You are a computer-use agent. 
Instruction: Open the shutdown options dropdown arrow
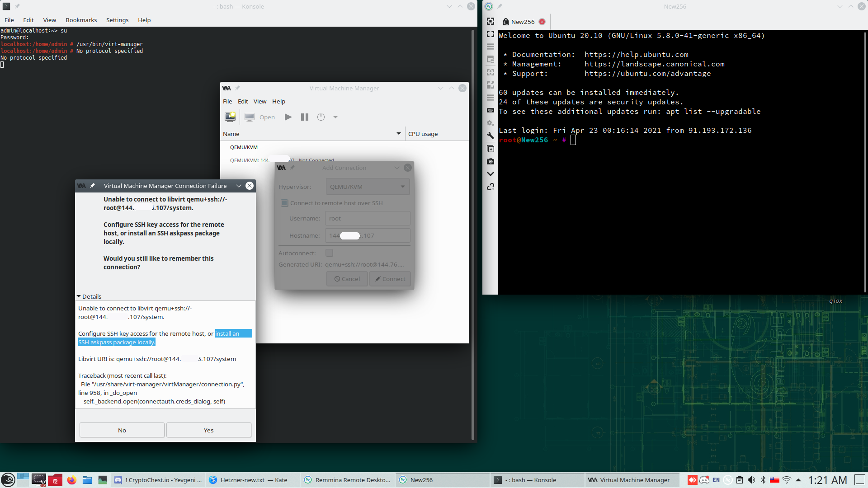tap(335, 117)
